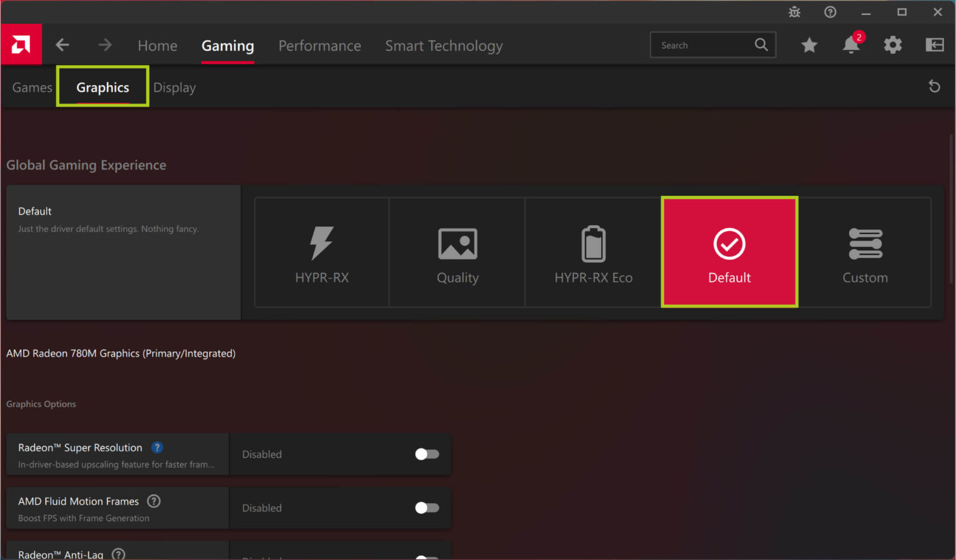The height and width of the screenshot is (560, 956).
Task: Select the Custom gaming preset
Action: click(865, 252)
